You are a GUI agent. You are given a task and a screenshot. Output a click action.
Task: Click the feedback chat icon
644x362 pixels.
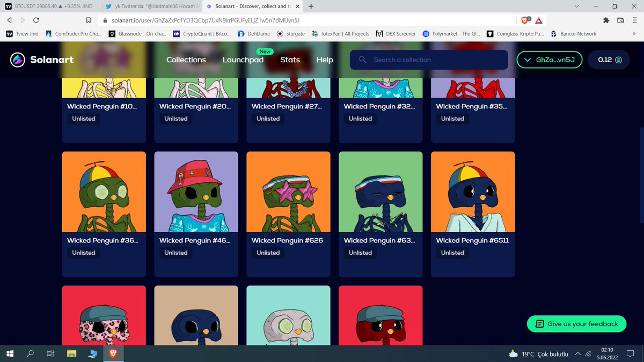click(539, 323)
